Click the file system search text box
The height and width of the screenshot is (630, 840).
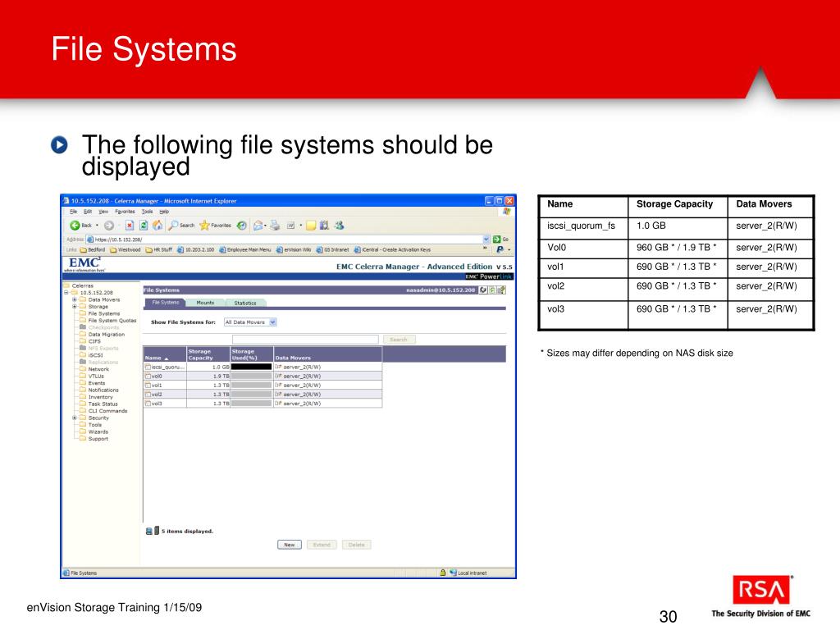pyautogui.click(x=305, y=340)
